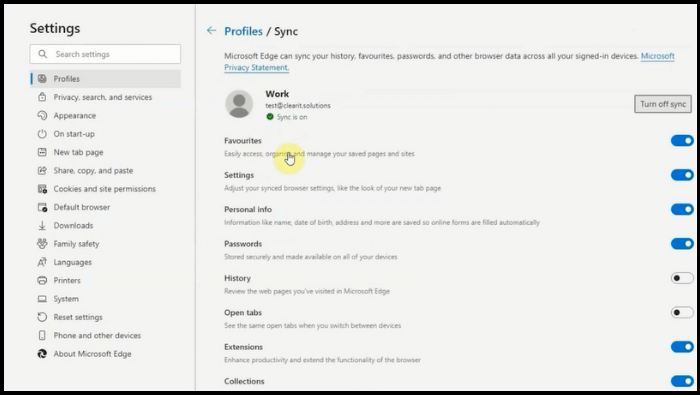Turn off Favourites sync toggle
Image resolution: width=700 pixels, height=395 pixels.
point(682,140)
